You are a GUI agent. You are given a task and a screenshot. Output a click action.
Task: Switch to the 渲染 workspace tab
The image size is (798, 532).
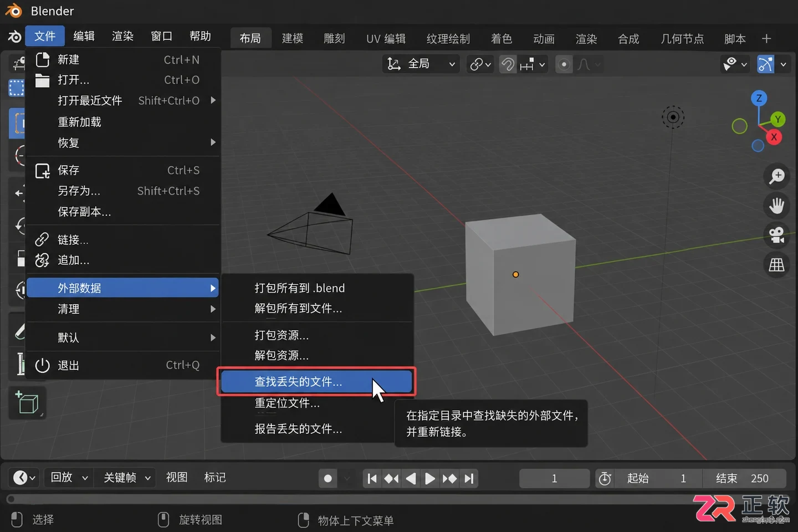click(x=586, y=38)
